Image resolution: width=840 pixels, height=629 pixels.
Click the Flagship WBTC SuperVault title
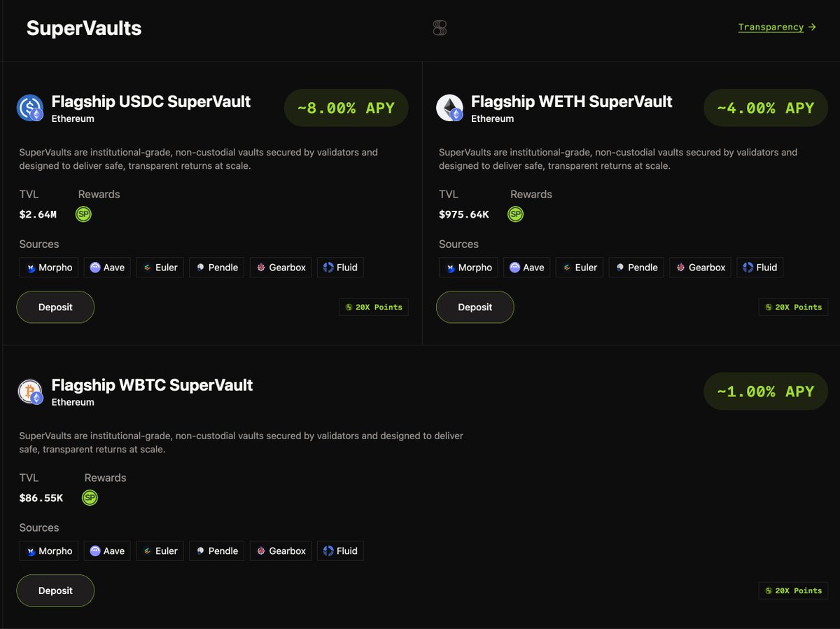[153, 385]
